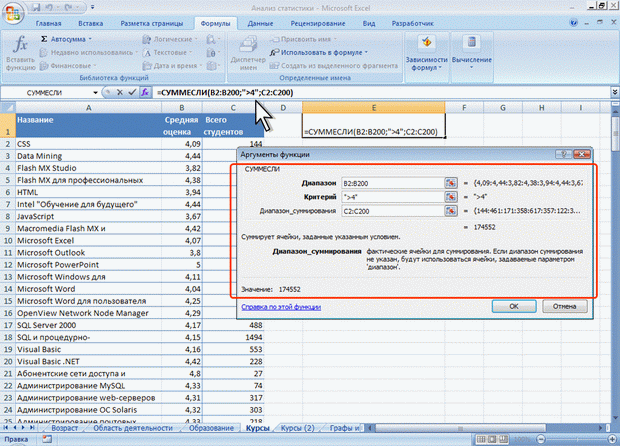Open the Name Manager (Диспетчер имен) icon
Image resolution: width=620 pixels, height=446 pixels.
click(248, 45)
